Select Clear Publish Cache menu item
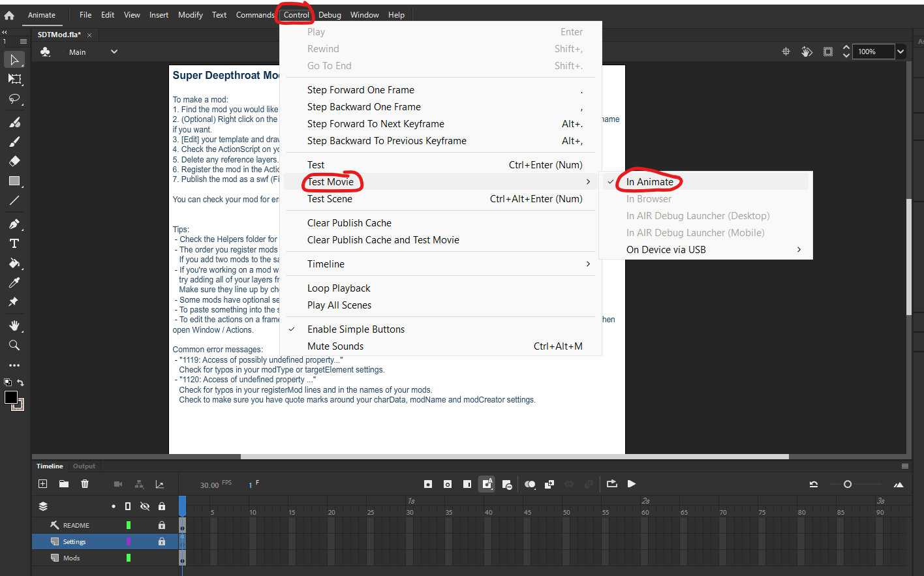The width and height of the screenshot is (924, 576). coord(349,223)
